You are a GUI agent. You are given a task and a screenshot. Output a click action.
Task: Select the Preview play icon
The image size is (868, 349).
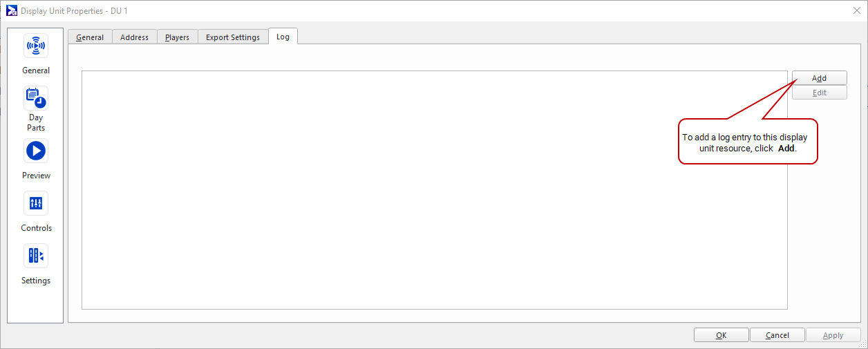(36, 151)
